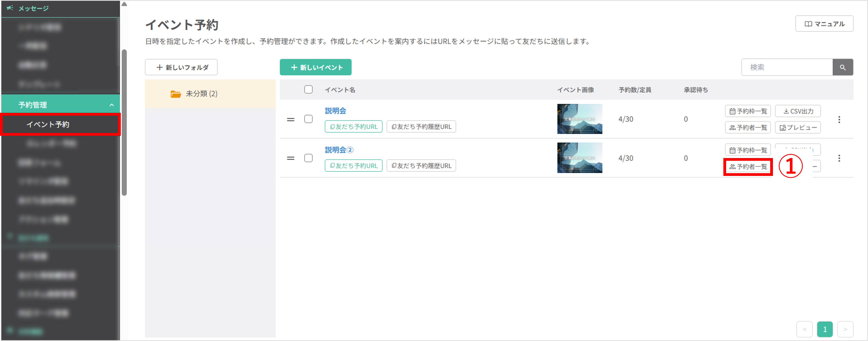868x341 pixels.
Task: Create a new event with 新しいイベント
Action: (315, 67)
